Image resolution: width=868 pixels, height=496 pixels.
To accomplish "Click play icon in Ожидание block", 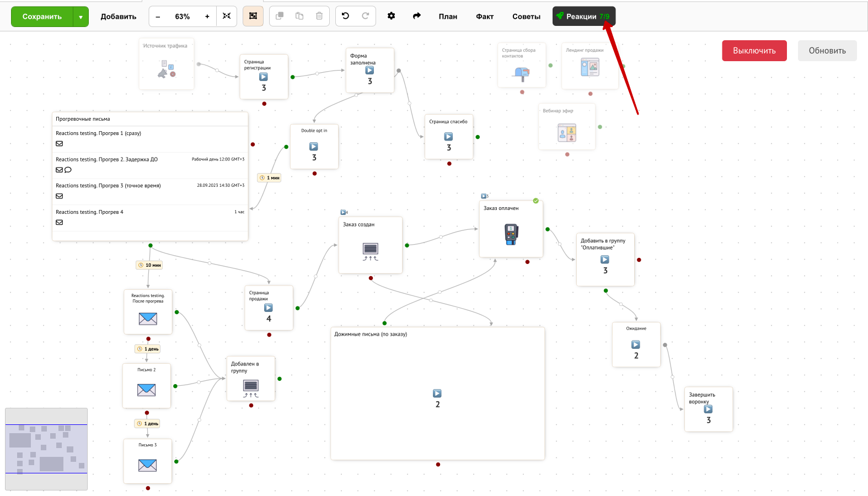I will tap(636, 344).
